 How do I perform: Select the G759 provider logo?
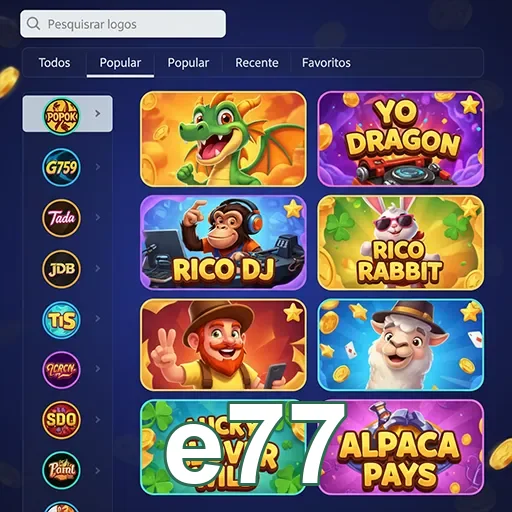pyautogui.click(x=61, y=167)
